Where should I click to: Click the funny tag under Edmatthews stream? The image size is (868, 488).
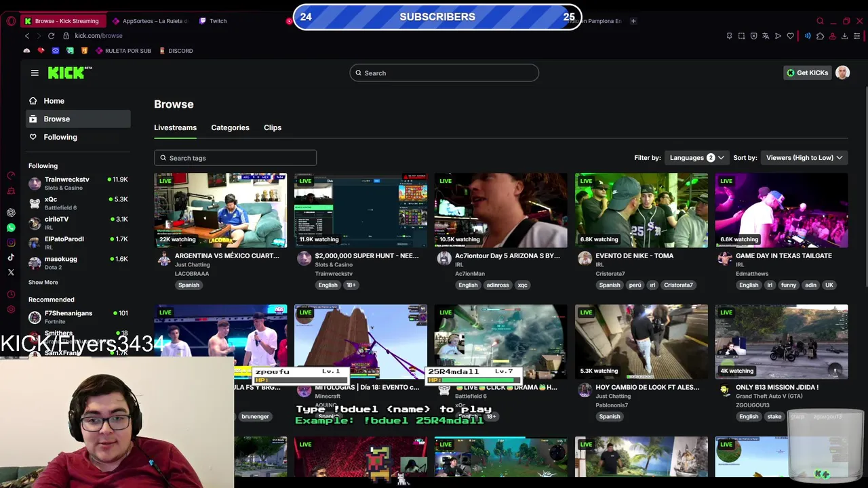coord(789,285)
